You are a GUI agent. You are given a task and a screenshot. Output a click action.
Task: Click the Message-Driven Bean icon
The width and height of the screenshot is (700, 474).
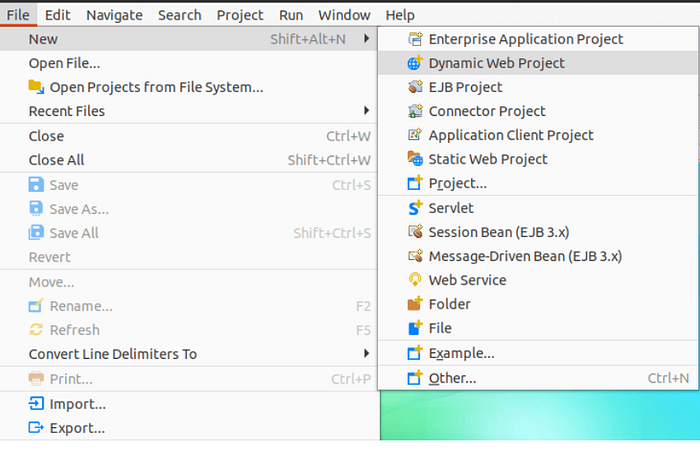point(415,256)
